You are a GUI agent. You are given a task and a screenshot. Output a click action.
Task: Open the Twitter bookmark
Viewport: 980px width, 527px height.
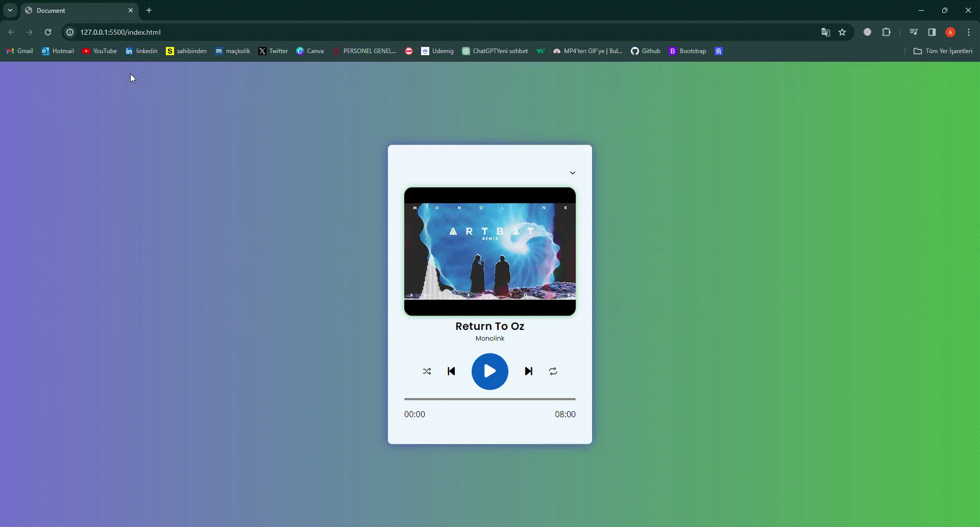pyautogui.click(x=273, y=51)
